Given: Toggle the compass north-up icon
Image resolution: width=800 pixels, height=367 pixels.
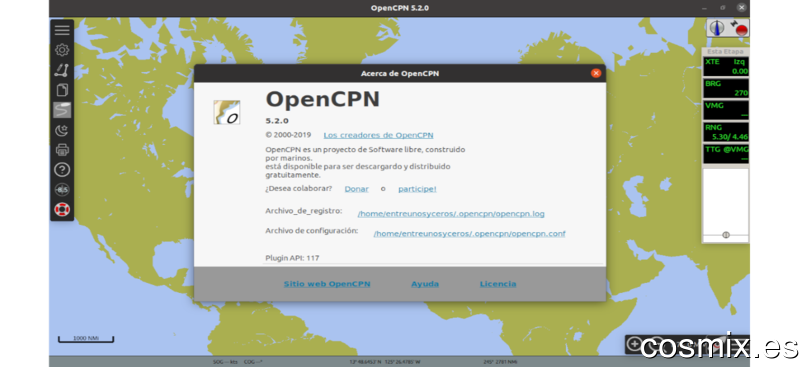Looking at the screenshot, I should click(717, 28).
